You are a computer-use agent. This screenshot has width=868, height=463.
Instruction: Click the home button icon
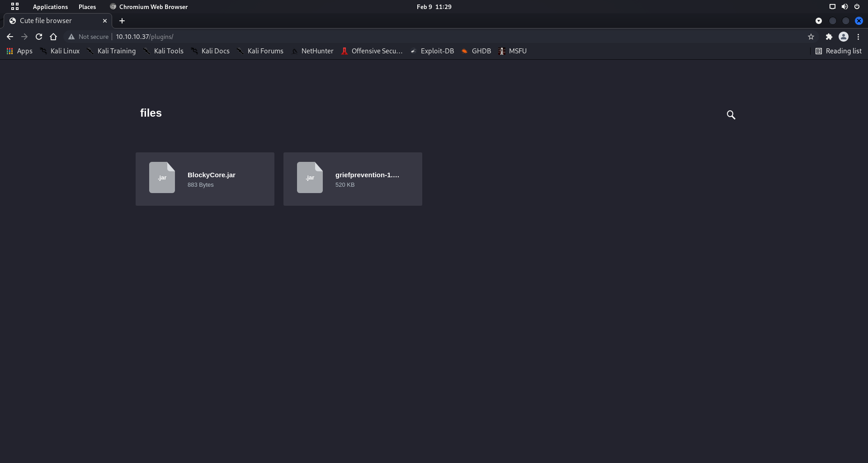[x=53, y=37]
